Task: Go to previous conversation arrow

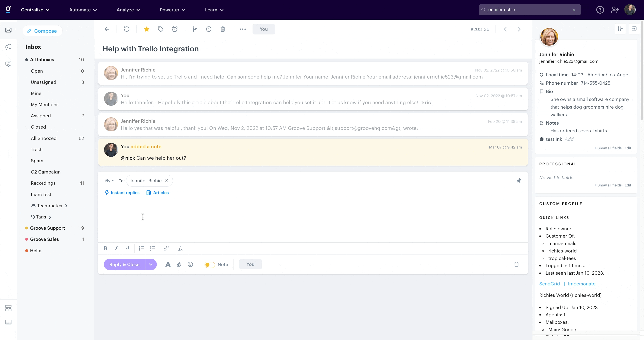Action: pos(505,29)
